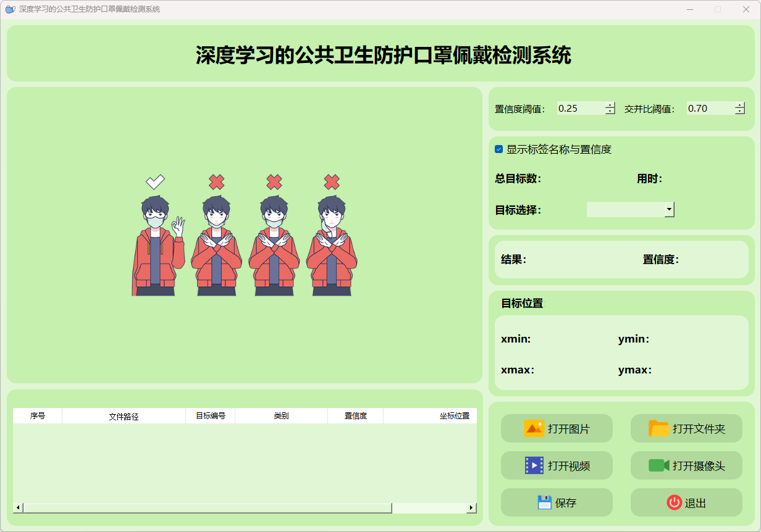
Task: Click the 文件路径 column header
Action: point(124,416)
